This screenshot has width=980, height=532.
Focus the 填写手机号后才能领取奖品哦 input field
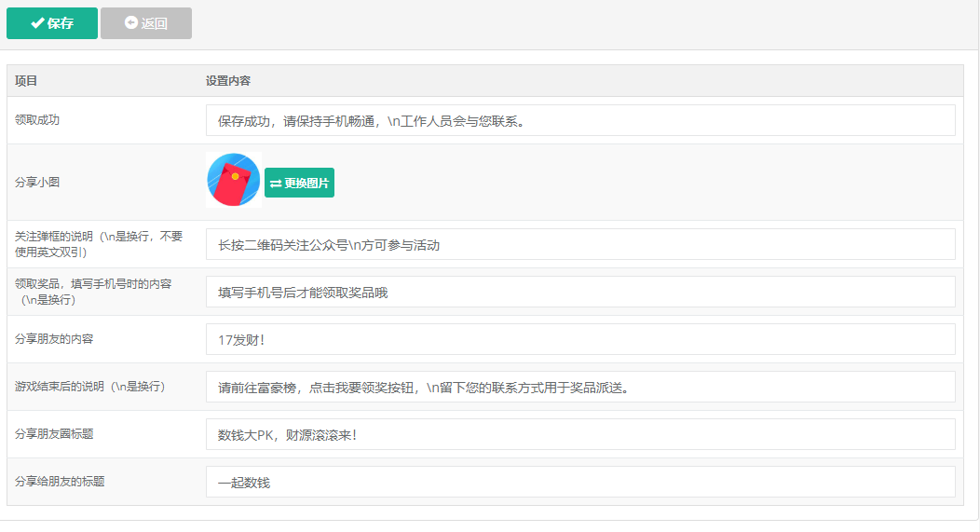pyautogui.click(x=580, y=292)
